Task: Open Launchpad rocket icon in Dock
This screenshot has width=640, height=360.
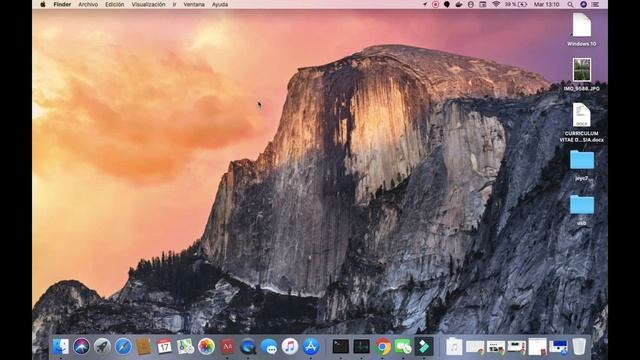Action: [x=102, y=347]
